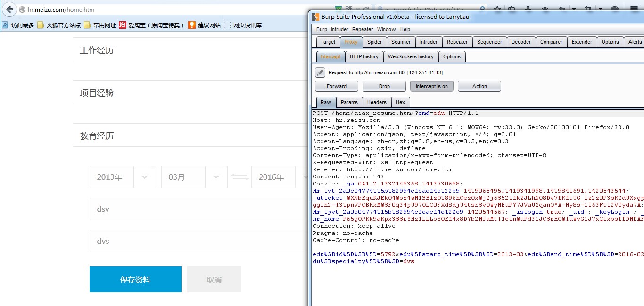Click the Drop button
The image size is (644, 306).
tap(384, 86)
